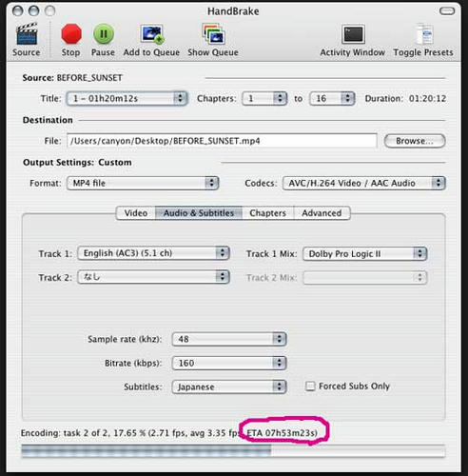Click the Browse... button
The height and width of the screenshot is (476, 468).
click(415, 141)
